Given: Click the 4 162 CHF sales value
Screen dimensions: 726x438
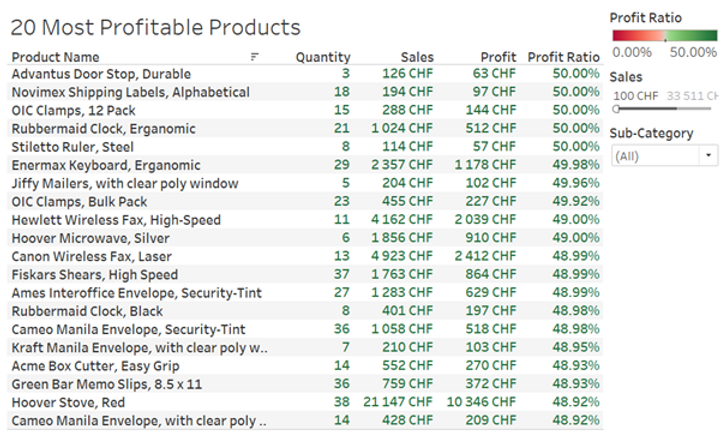Looking at the screenshot, I should (402, 219).
